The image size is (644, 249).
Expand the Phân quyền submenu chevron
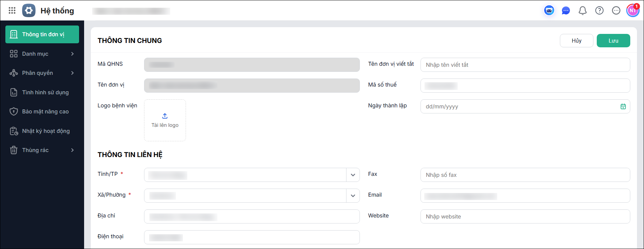point(72,73)
